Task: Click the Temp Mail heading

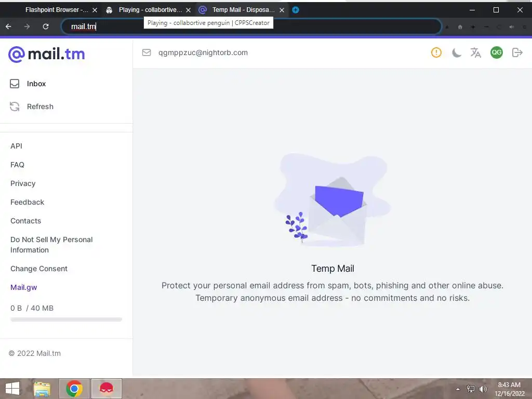Action: 332,269
